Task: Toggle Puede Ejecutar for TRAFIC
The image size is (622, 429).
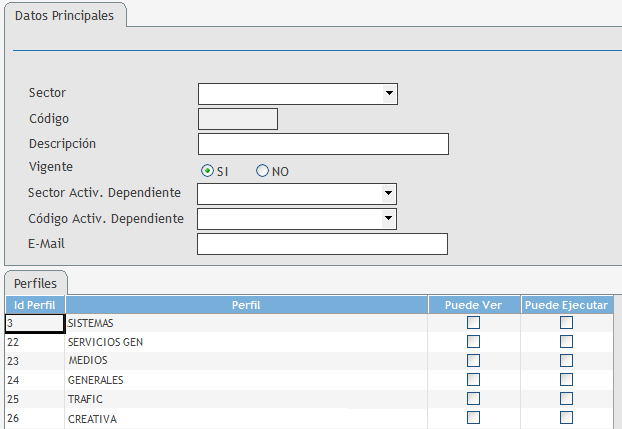Action: pyautogui.click(x=566, y=399)
